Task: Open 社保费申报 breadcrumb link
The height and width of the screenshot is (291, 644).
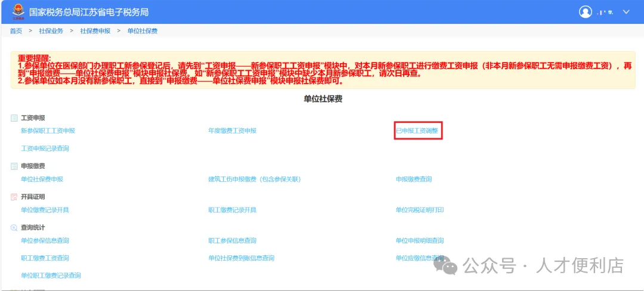Action: point(95,31)
